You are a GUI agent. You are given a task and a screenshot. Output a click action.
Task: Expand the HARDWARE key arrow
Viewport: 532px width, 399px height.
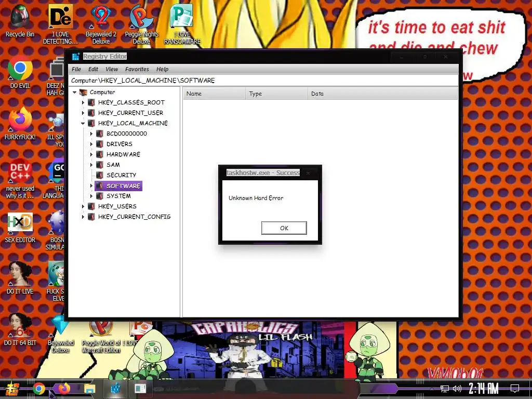[91, 154]
